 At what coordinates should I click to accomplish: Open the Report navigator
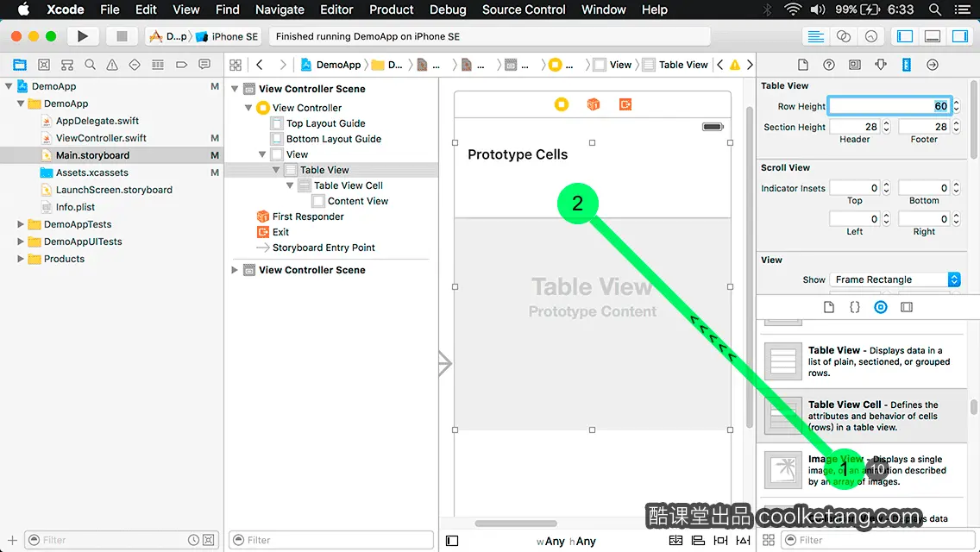point(204,65)
